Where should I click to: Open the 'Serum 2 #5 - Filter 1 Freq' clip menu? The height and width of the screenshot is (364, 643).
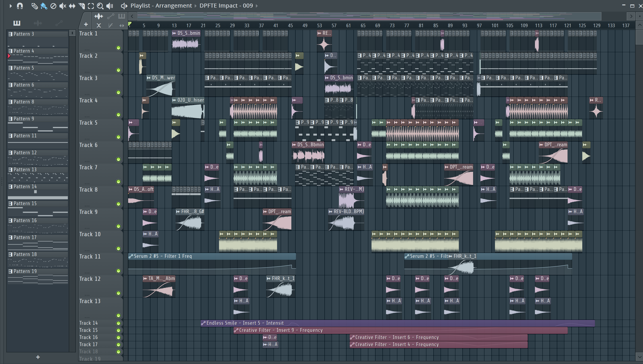(x=131, y=256)
